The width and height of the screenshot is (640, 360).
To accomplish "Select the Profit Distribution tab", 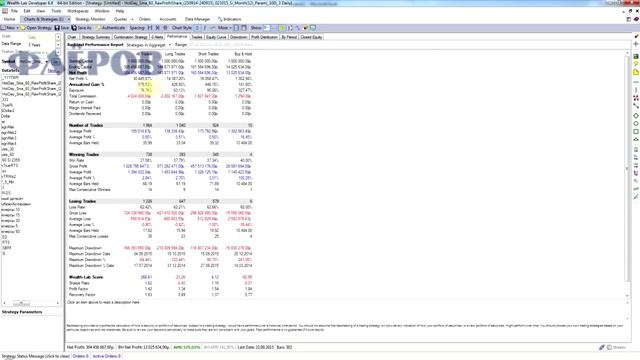I will tap(264, 37).
